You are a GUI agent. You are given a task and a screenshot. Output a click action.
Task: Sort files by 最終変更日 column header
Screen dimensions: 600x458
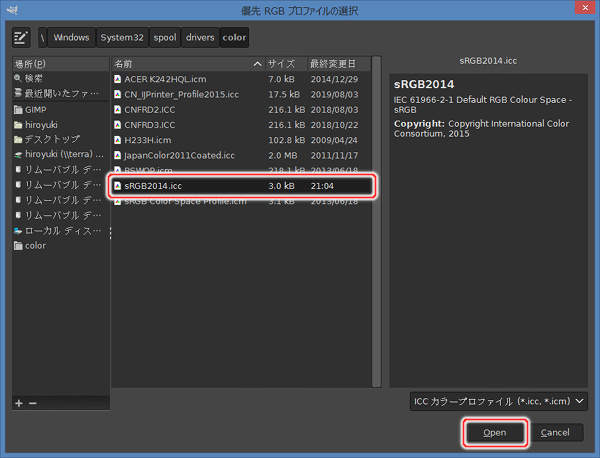click(339, 64)
